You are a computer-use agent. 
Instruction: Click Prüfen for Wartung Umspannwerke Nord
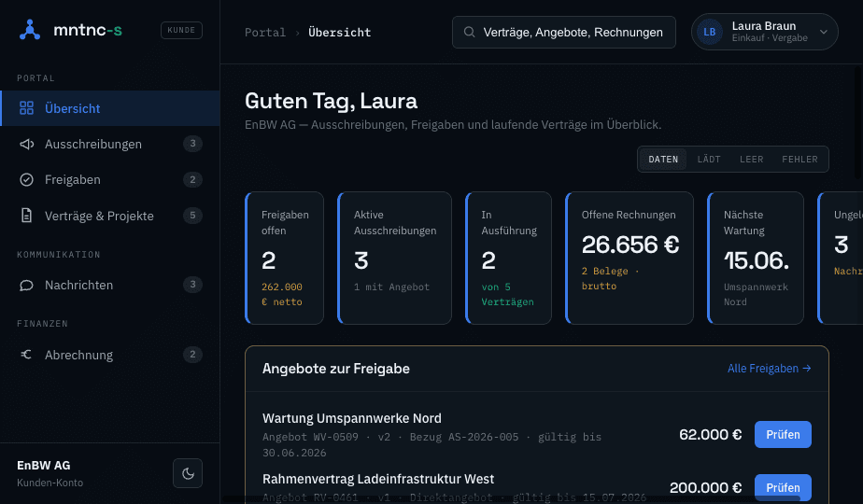point(783,434)
